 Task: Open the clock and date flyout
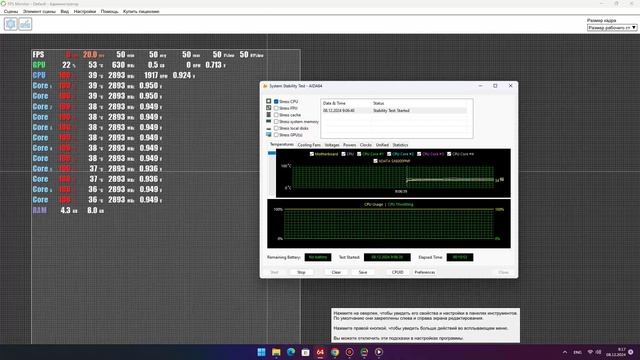(x=616, y=352)
